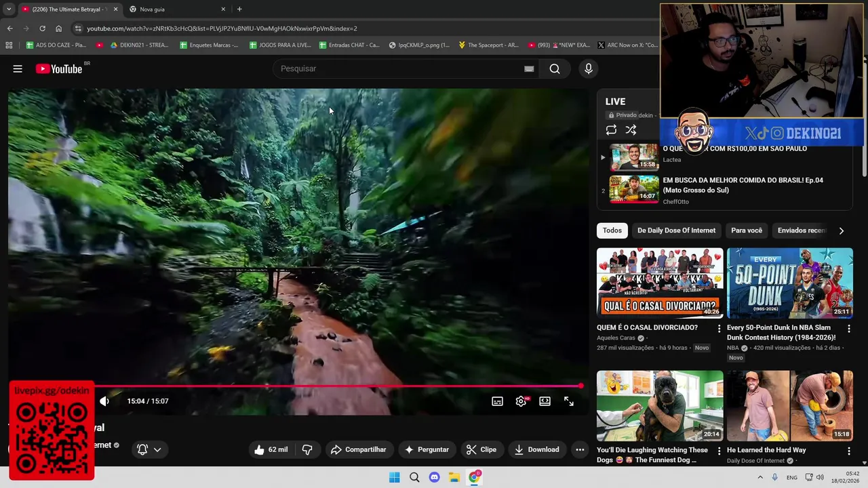
Task: Open options for He Learned the Hard Way
Action: click(848, 451)
